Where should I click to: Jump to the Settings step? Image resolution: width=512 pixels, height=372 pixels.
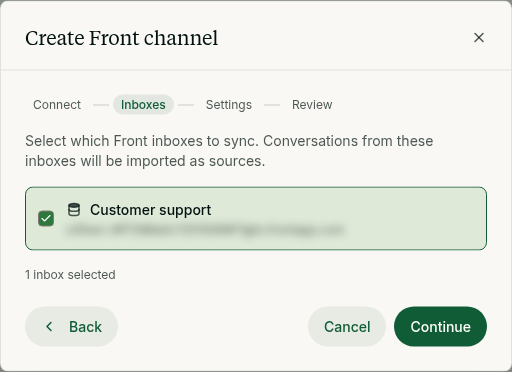(x=229, y=105)
